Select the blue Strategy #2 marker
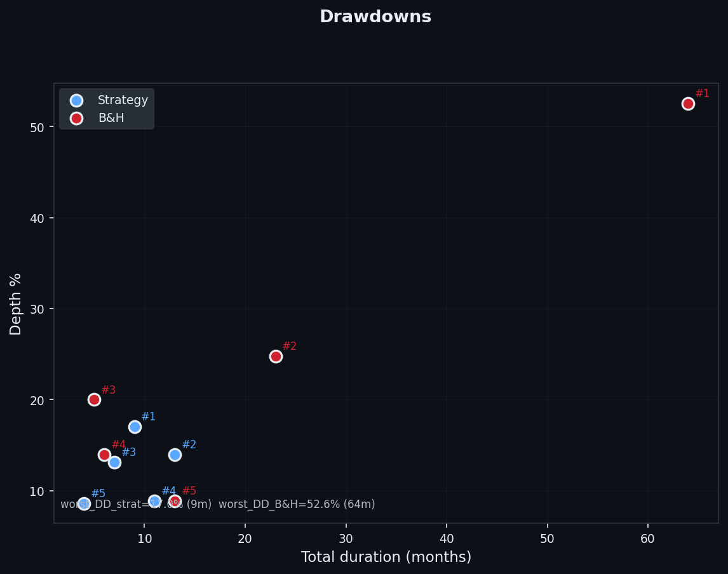 pyautogui.click(x=175, y=455)
